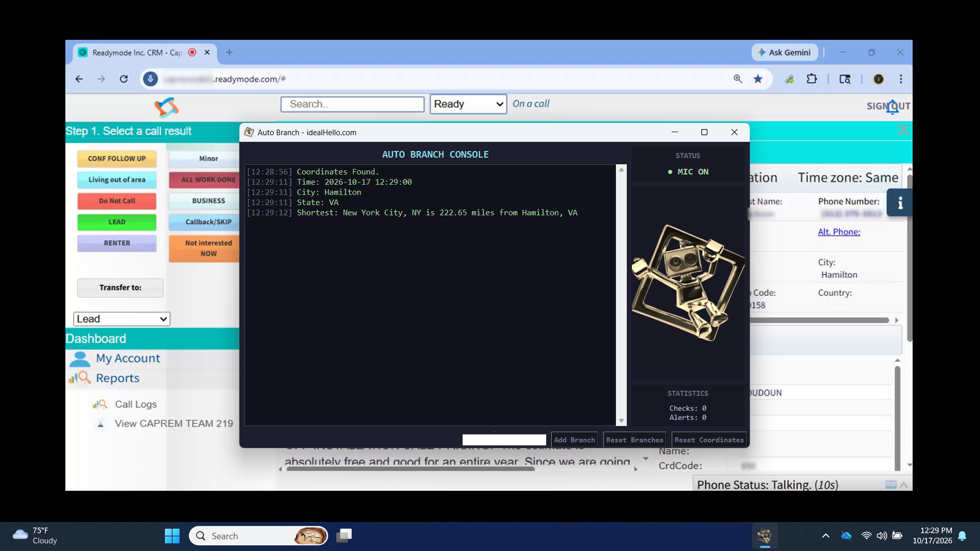
Task: Choose Callback/SKIP result
Action: pyautogui.click(x=204, y=222)
